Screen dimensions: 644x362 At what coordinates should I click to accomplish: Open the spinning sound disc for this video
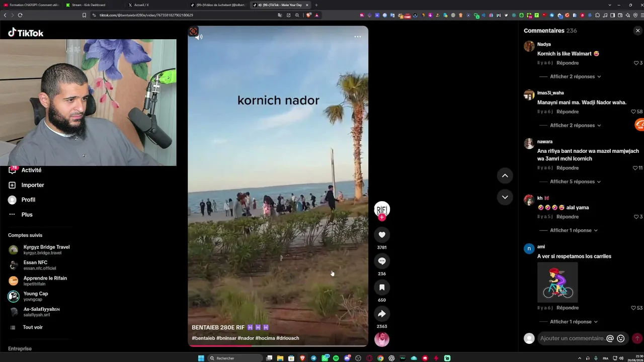tap(382, 339)
